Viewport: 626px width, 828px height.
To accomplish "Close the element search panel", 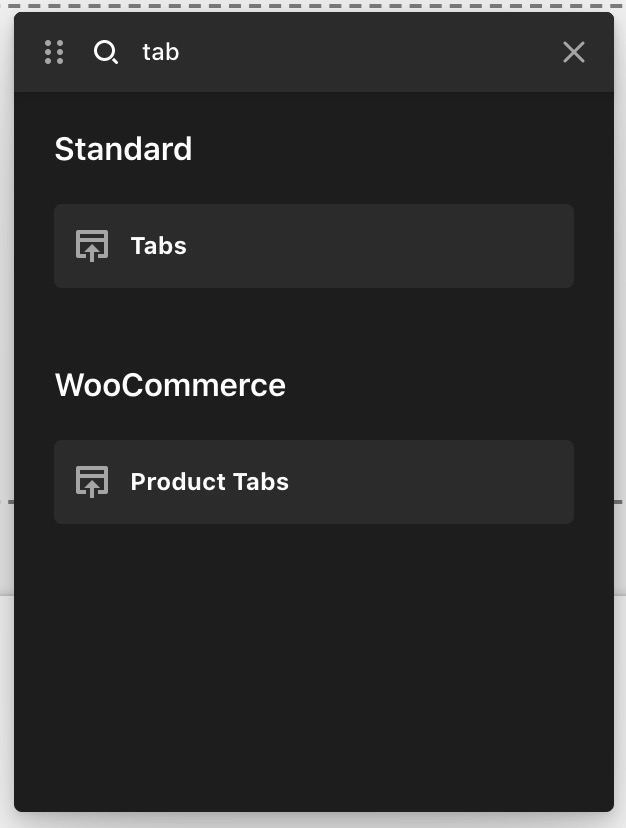I will click(574, 52).
